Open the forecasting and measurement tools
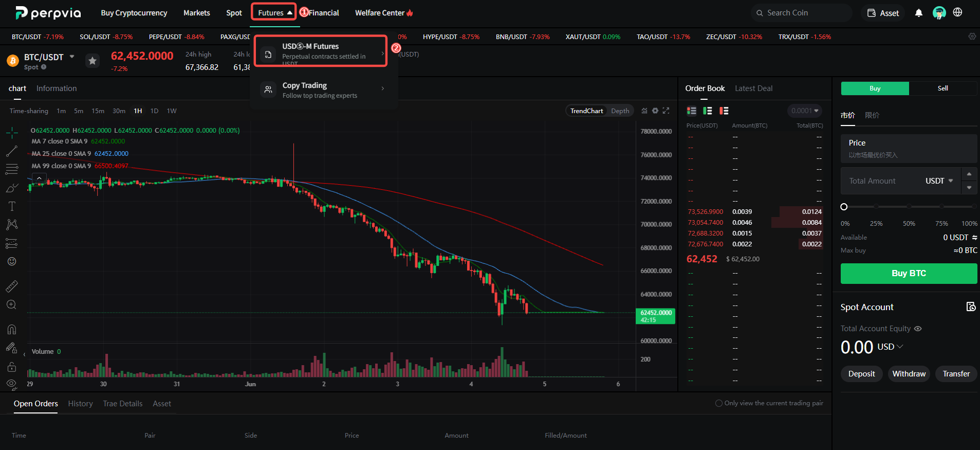Screen dimensions: 980x450 tap(12, 243)
